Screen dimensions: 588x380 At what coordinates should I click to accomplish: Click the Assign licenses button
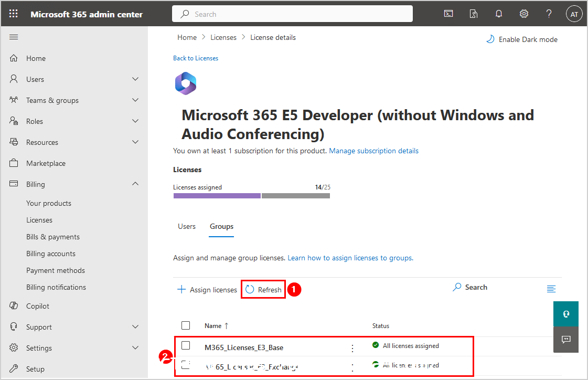pyautogui.click(x=207, y=290)
